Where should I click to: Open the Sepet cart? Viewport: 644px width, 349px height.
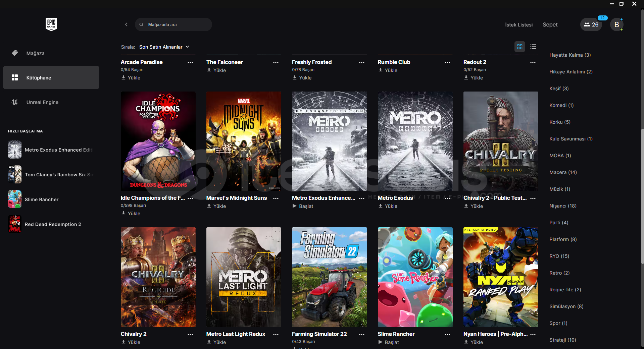pos(550,24)
